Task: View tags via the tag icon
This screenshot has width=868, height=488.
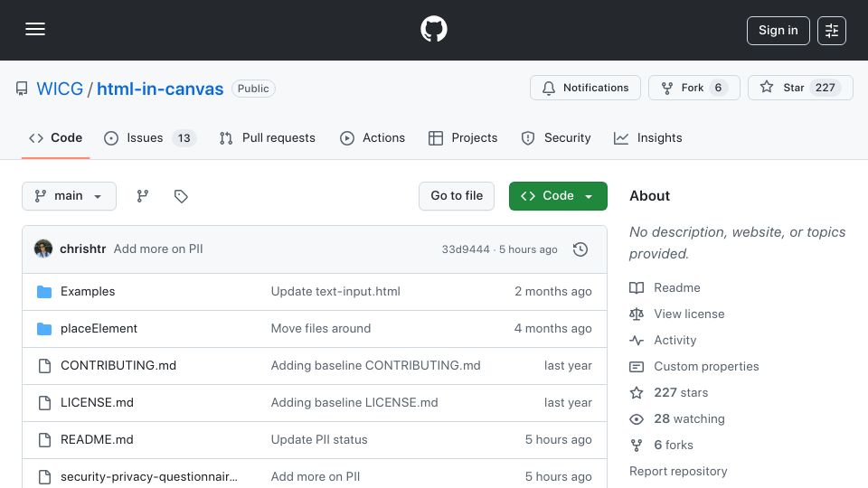Action: [x=181, y=196]
